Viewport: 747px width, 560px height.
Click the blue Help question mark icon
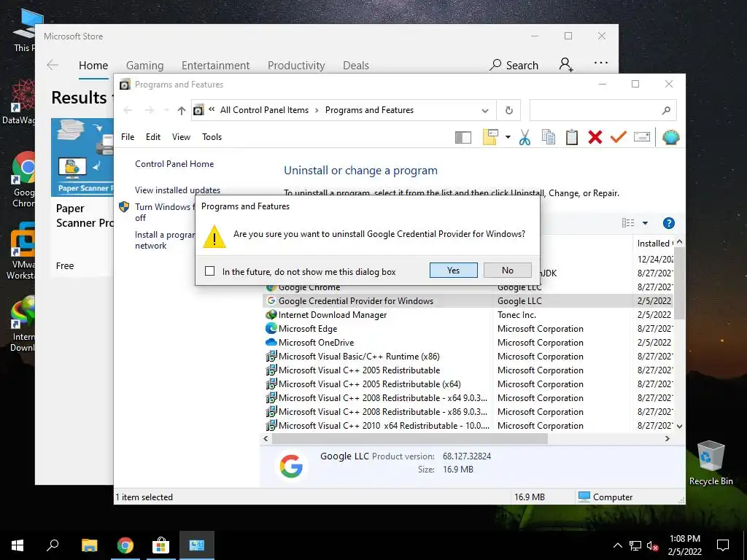click(669, 223)
